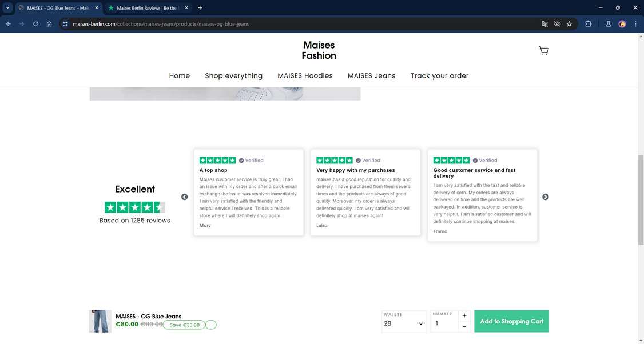Click the address bar URL
The image size is (644, 344).
pos(161,24)
